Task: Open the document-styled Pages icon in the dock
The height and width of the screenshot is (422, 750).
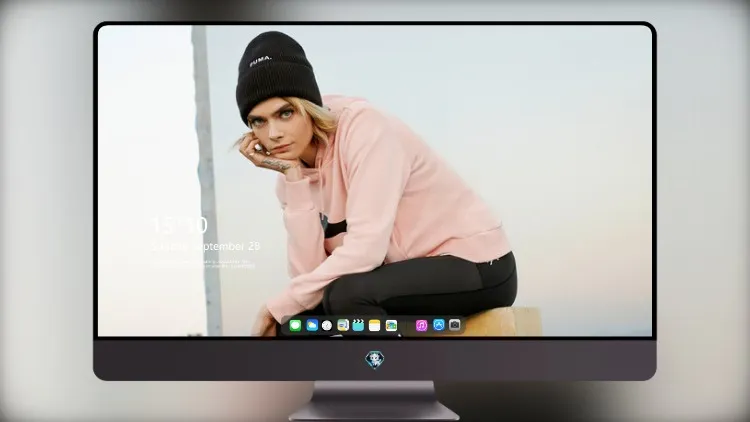Action: 343,326
